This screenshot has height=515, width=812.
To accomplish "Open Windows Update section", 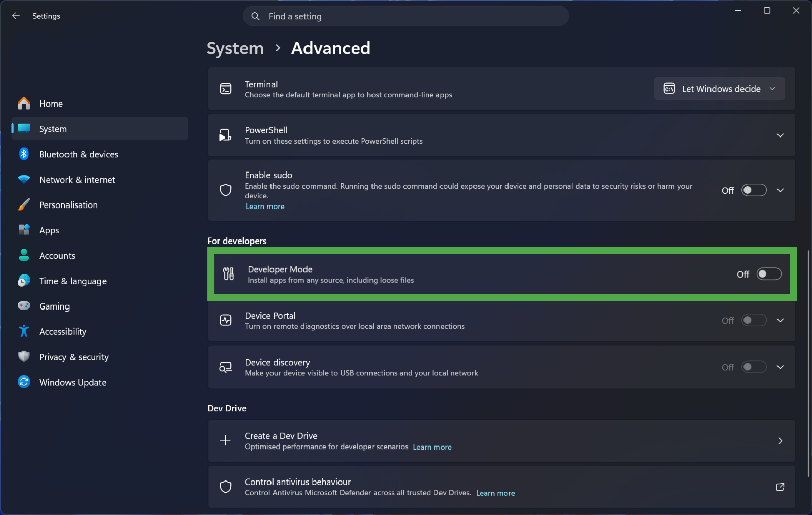I will tap(99, 382).
